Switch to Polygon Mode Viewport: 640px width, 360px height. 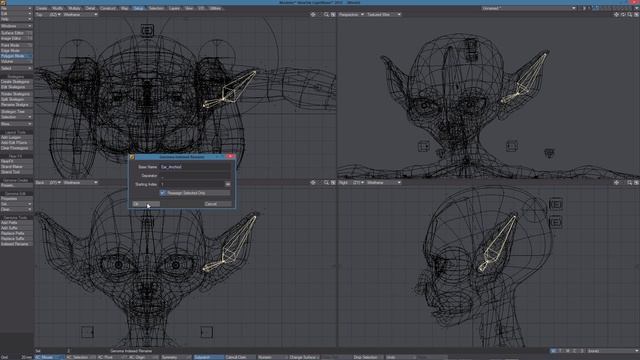pos(16,56)
